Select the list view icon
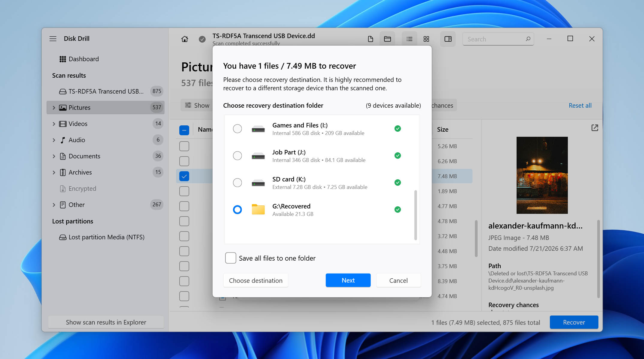 pyautogui.click(x=410, y=39)
